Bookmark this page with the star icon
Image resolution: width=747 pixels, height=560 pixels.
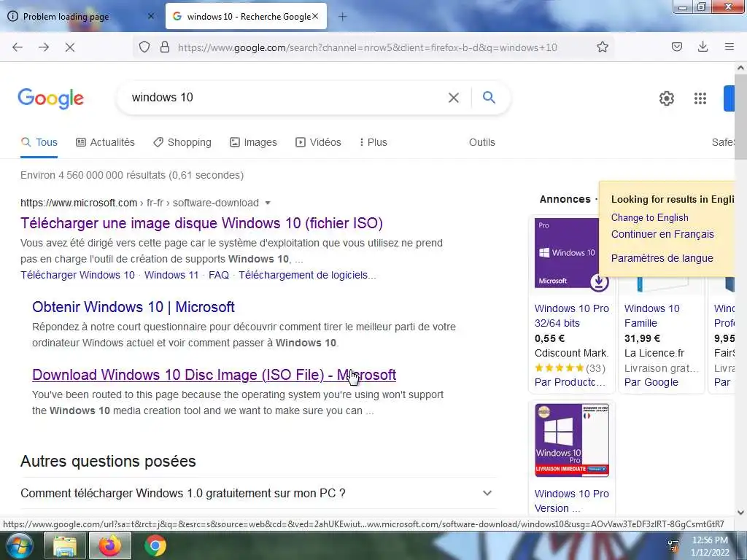pos(602,47)
